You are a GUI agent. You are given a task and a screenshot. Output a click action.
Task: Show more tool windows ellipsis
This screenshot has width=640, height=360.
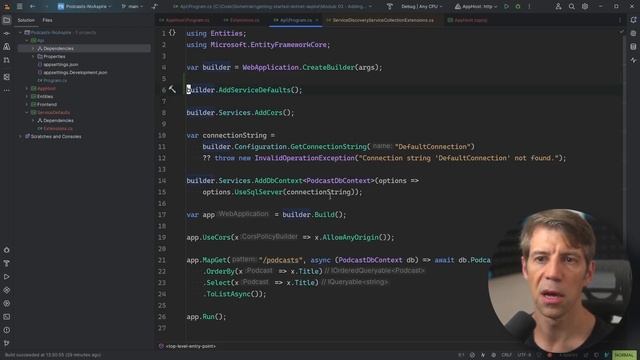[7, 90]
